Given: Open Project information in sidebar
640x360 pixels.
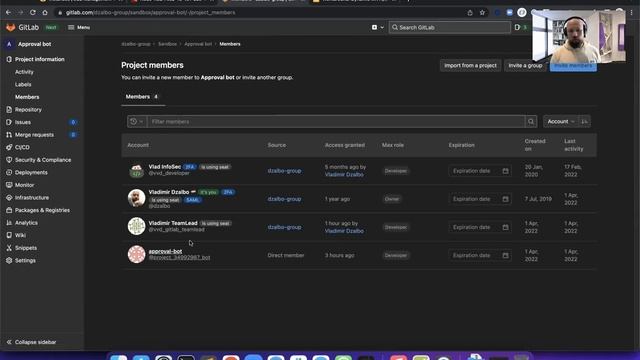Looking at the screenshot, I should point(40,59).
